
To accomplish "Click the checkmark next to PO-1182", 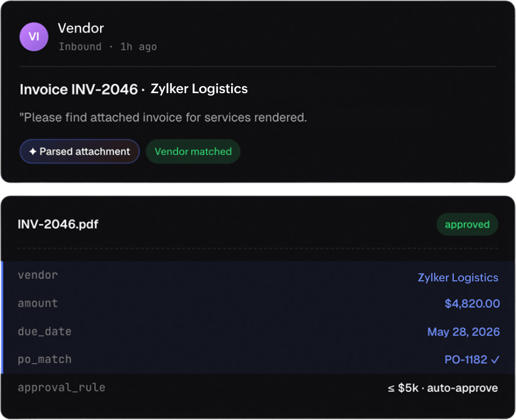I will pyautogui.click(x=495, y=360).
